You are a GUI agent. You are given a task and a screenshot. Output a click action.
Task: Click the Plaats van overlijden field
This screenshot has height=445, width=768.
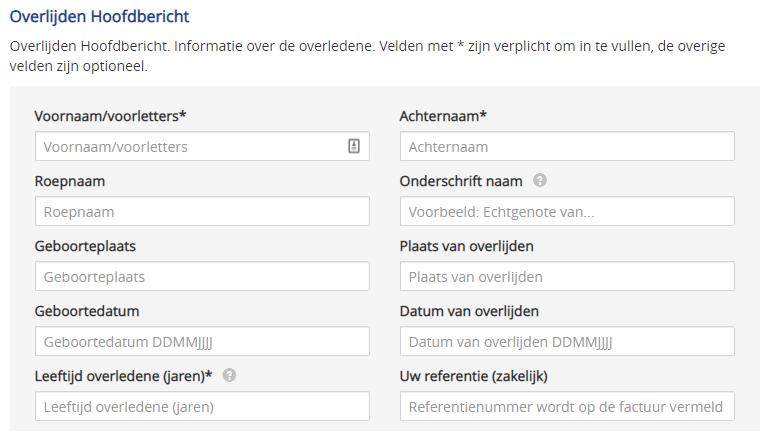567,276
